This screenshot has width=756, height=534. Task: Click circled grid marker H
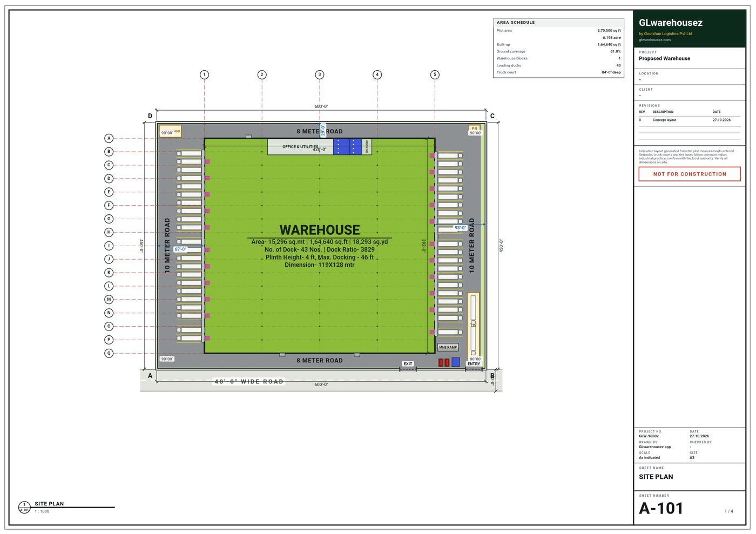(x=109, y=232)
